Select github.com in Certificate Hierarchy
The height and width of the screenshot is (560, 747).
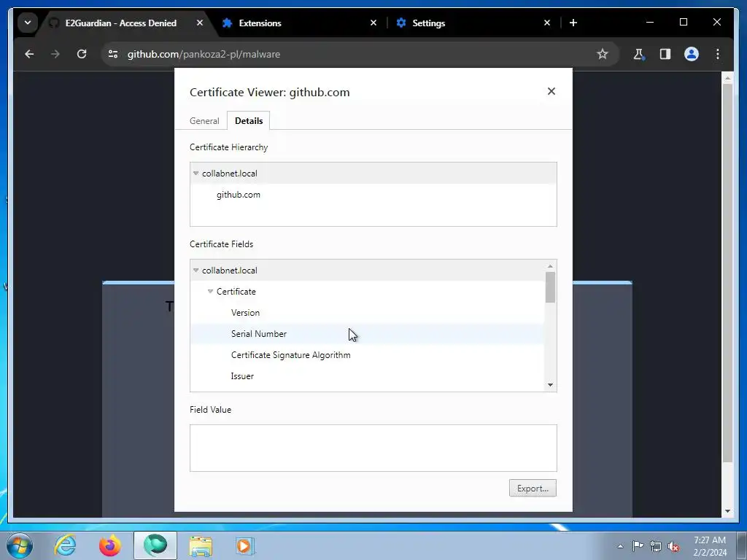239,195
